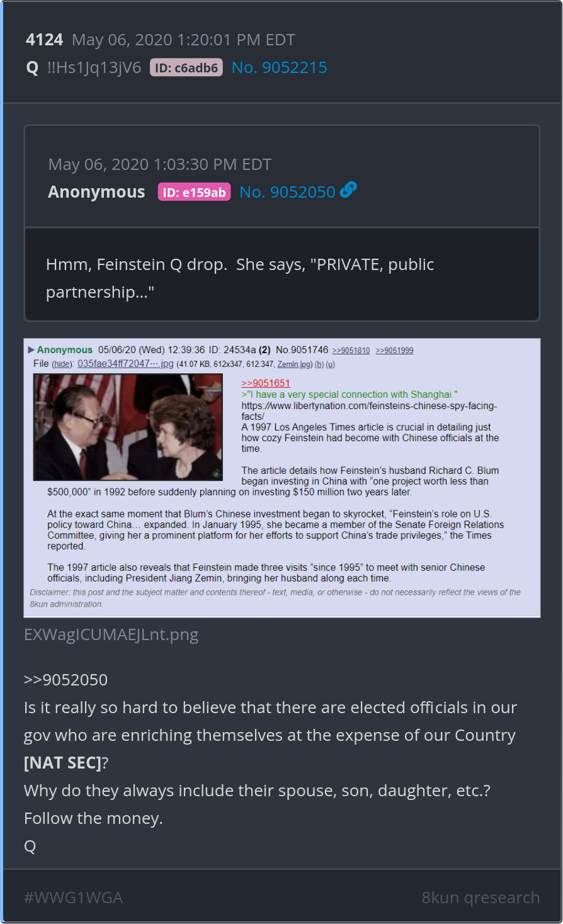This screenshot has height=924, width=563.
Task: Click the 8kun qresearch footer label
Action: [481, 898]
